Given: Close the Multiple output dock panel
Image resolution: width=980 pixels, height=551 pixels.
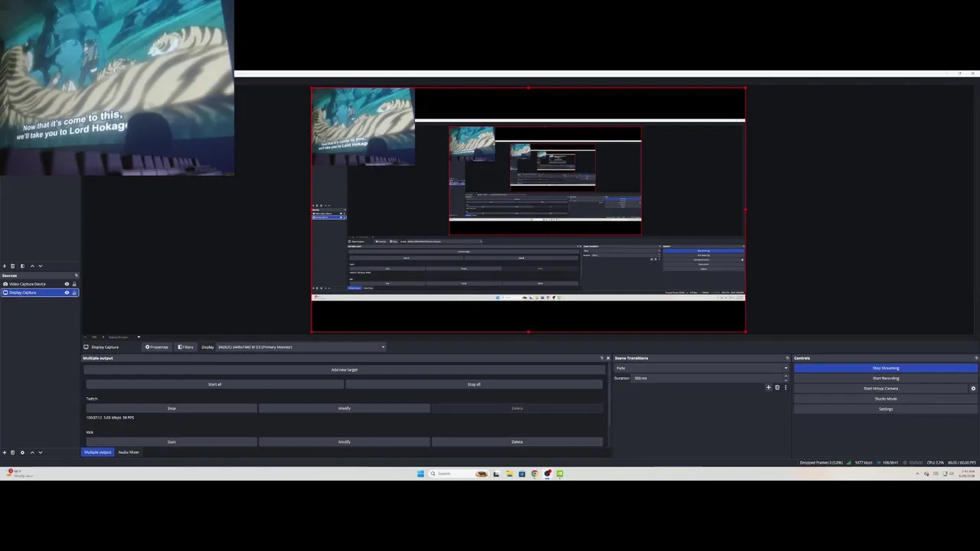Looking at the screenshot, I should click(x=609, y=358).
